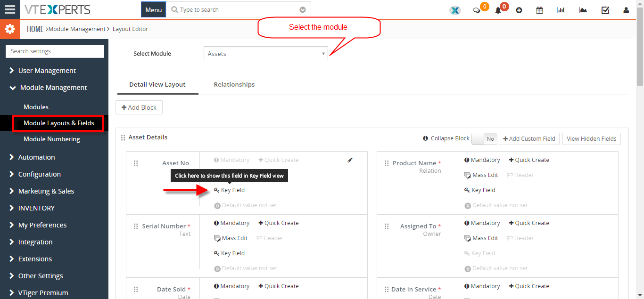This screenshot has height=299, width=644.
Task: Grab the Product Name field drag handle
Action: click(387, 163)
